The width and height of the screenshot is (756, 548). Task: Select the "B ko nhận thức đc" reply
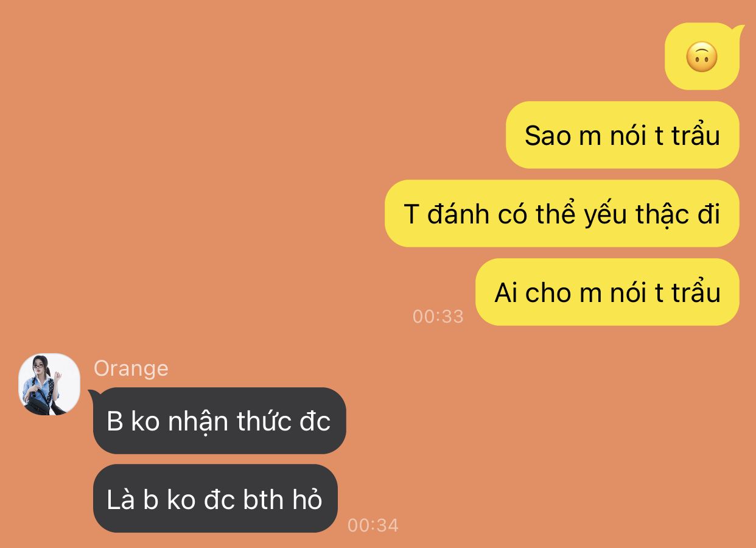(219, 421)
